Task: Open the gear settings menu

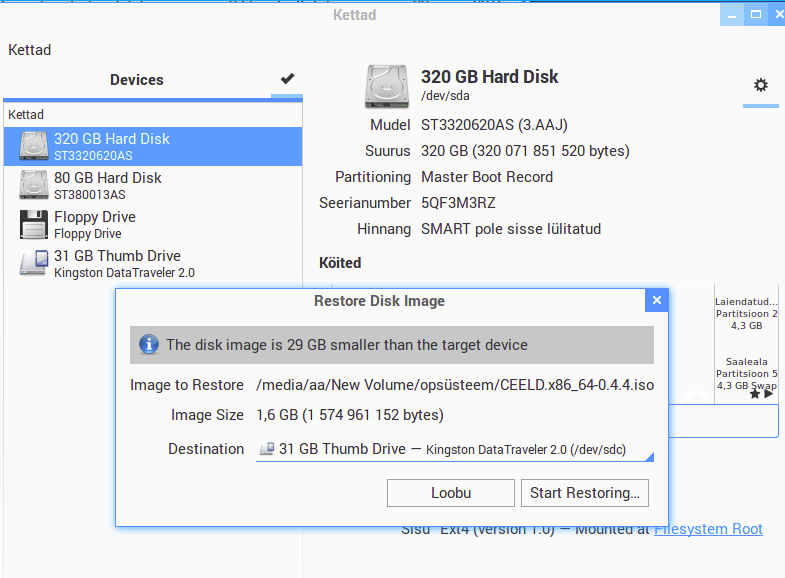Action: coord(761,86)
